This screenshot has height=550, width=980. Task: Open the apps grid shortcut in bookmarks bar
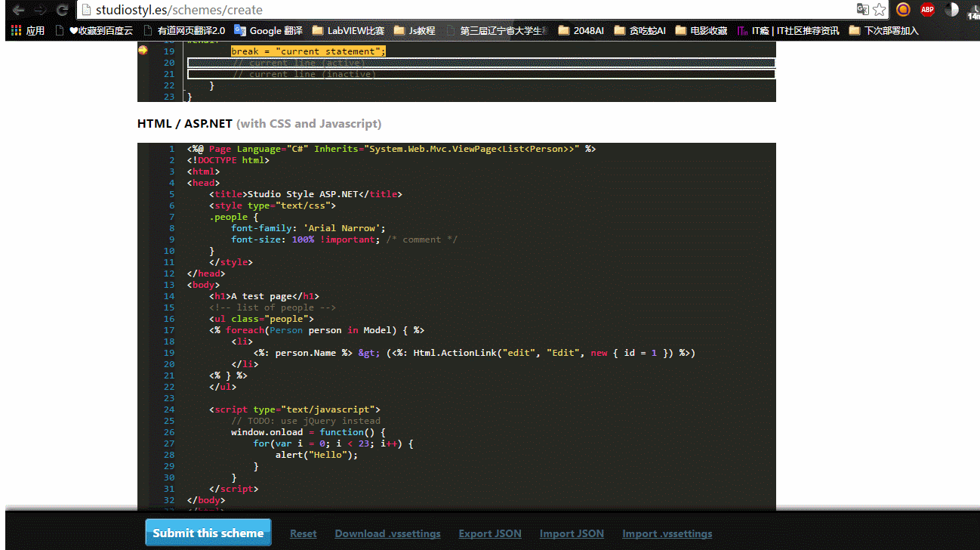click(x=28, y=31)
